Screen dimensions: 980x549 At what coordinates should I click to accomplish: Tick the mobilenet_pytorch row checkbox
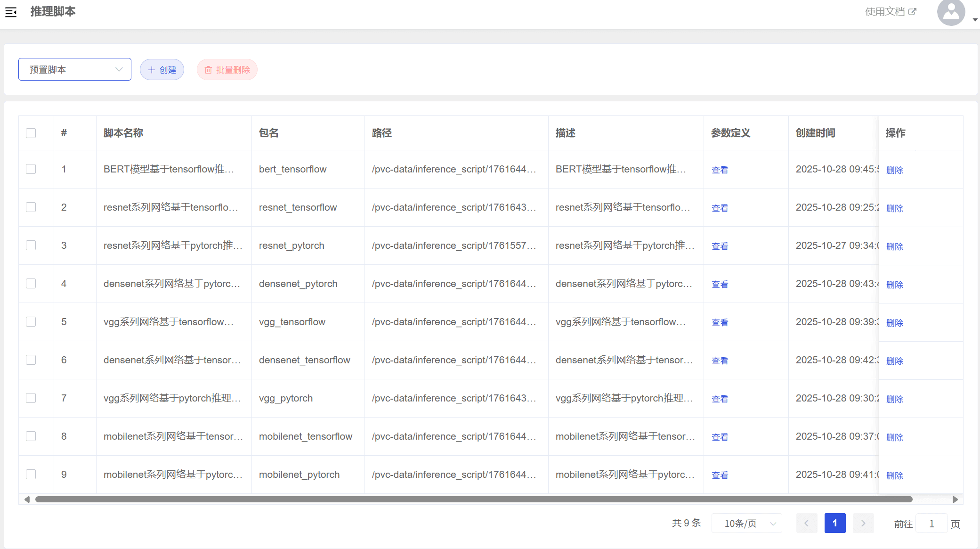pos(31,475)
